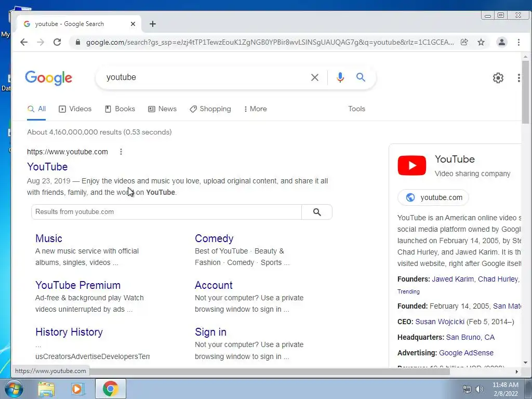Click the vertical scrollbar down arrow
Image resolution: width=532 pixels, height=399 pixels.
point(525,363)
